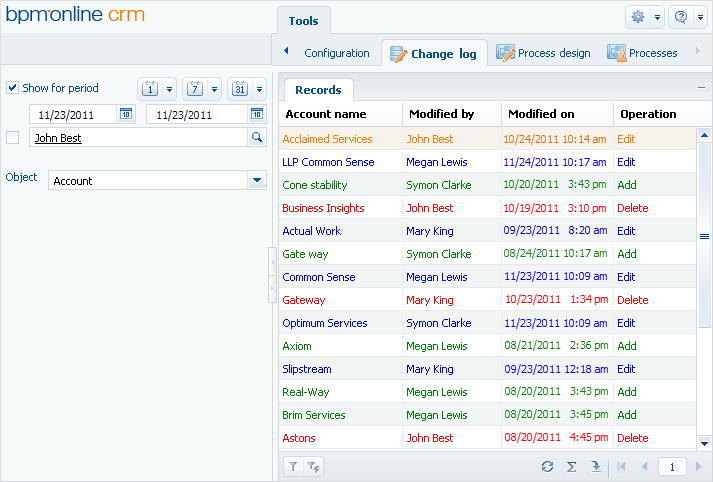This screenshot has height=482, width=713.
Task: Open the settings gear dropdown arrow
Action: (x=657, y=17)
